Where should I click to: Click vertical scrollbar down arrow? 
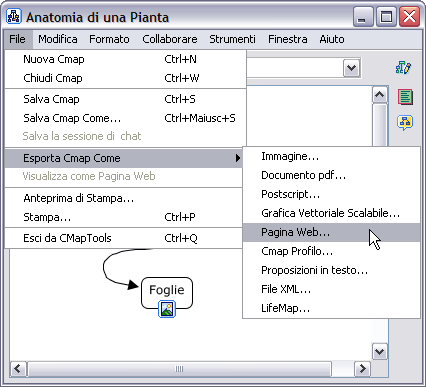pyautogui.click(x=380, y=352)
